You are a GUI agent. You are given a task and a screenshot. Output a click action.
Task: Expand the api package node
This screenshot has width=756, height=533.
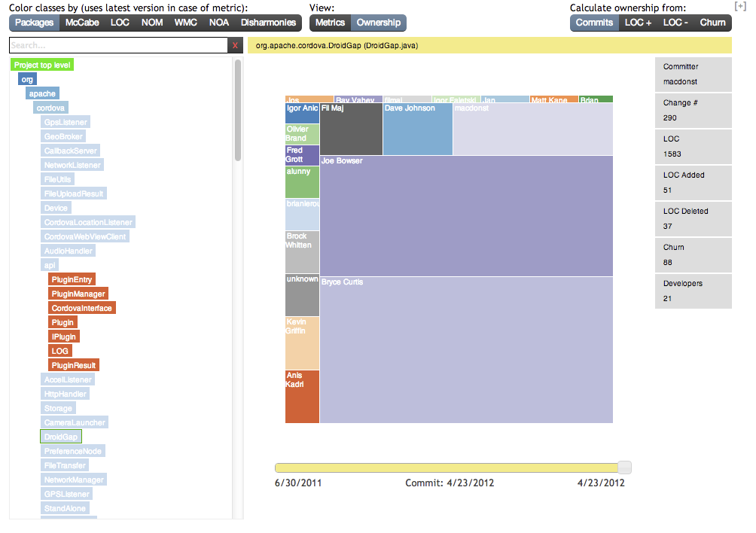50,265
